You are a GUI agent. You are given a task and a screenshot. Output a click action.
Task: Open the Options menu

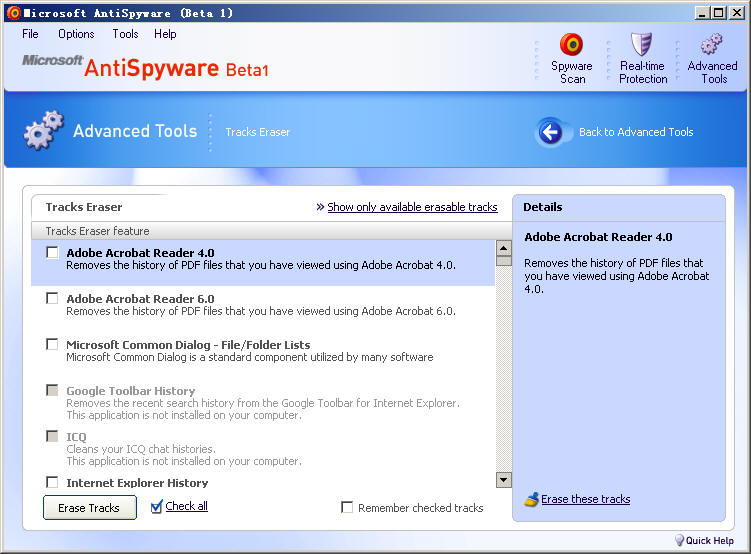[76, 34]
